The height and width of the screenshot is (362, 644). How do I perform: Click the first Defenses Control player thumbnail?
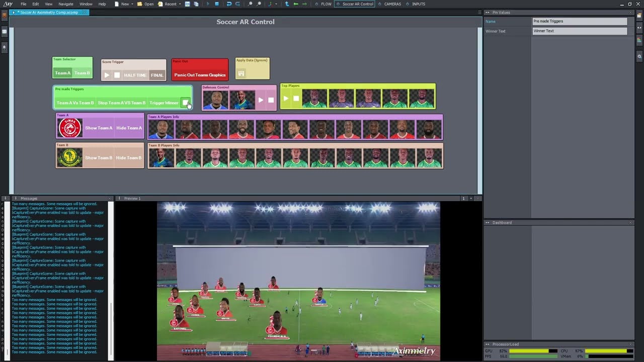tap(215, 100)
